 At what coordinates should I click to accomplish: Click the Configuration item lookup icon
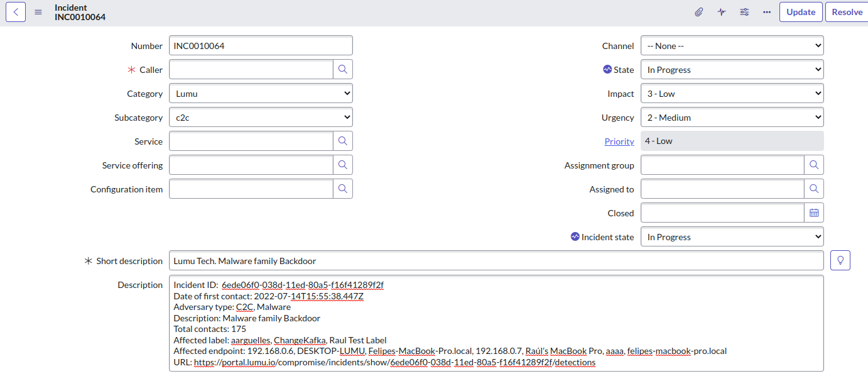pyautogui.click(x=342, y=189)
